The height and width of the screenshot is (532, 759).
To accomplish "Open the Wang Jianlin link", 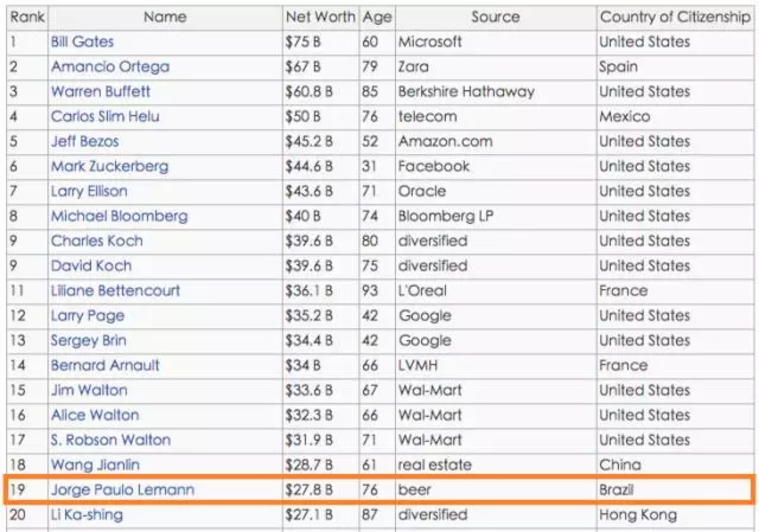I will pyautogui.click(x=95, y=465).
